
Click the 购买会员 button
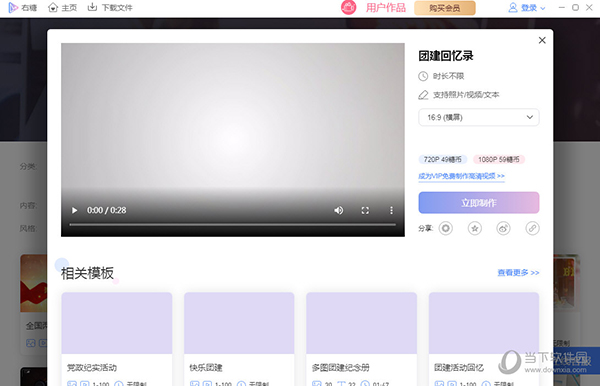click(445, 8)
